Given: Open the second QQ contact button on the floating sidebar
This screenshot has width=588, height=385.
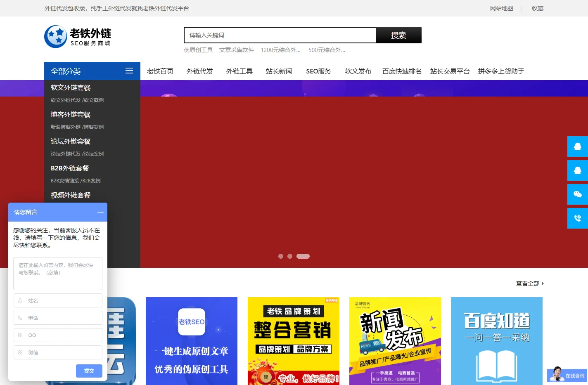Looking at the screenshot, I should coord(578,170).
